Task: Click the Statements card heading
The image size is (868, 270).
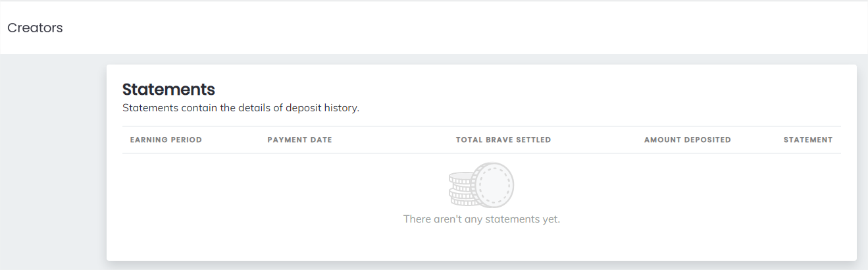Action: [x=168, y=89]
